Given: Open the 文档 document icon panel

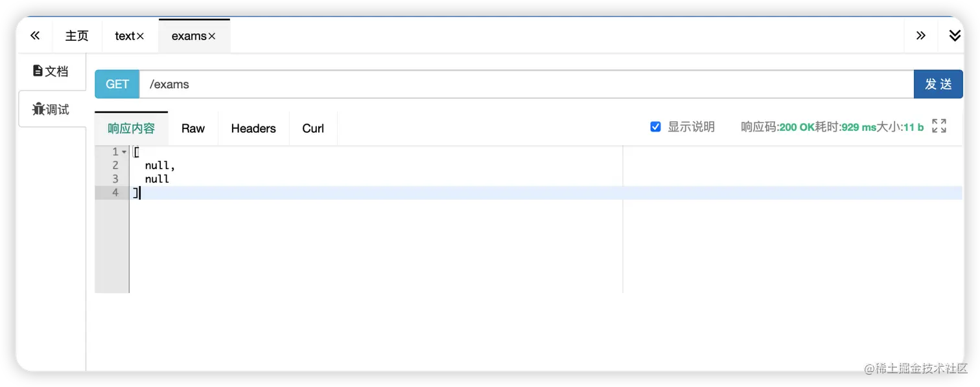Looking at the screenshot, I should point(51,71).
